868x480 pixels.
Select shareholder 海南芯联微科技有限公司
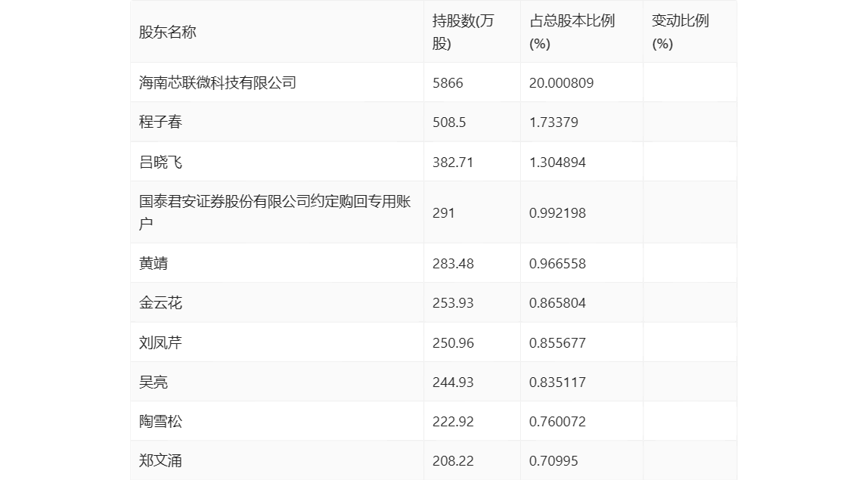[218, 83]
